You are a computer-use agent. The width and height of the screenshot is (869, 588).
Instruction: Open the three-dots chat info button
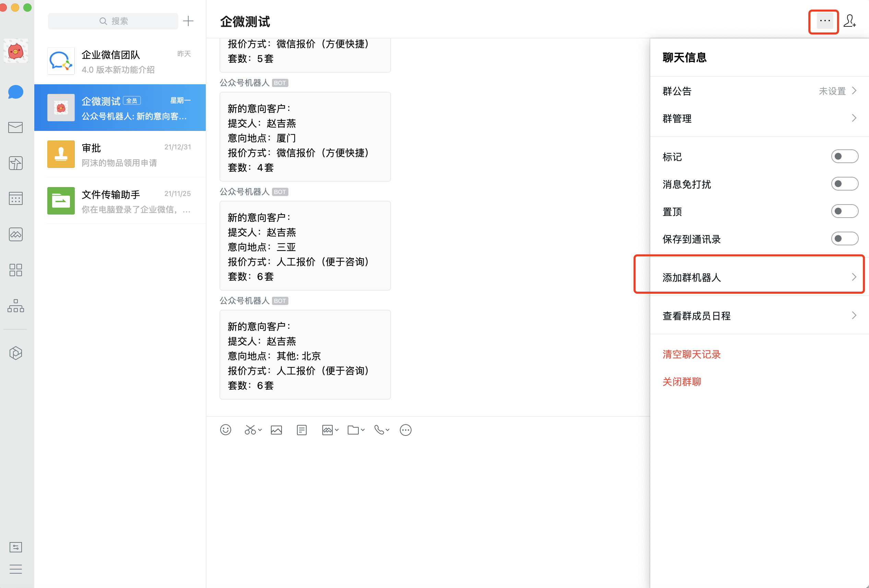point(825,21)
